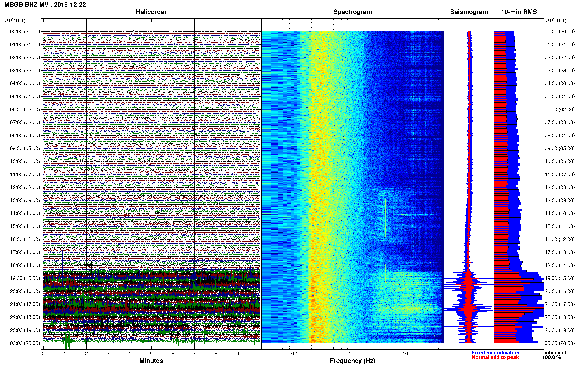
Task: Click '17:00 (13:00)' on the helicorder time axis
Action: click(x=25, y=252)
